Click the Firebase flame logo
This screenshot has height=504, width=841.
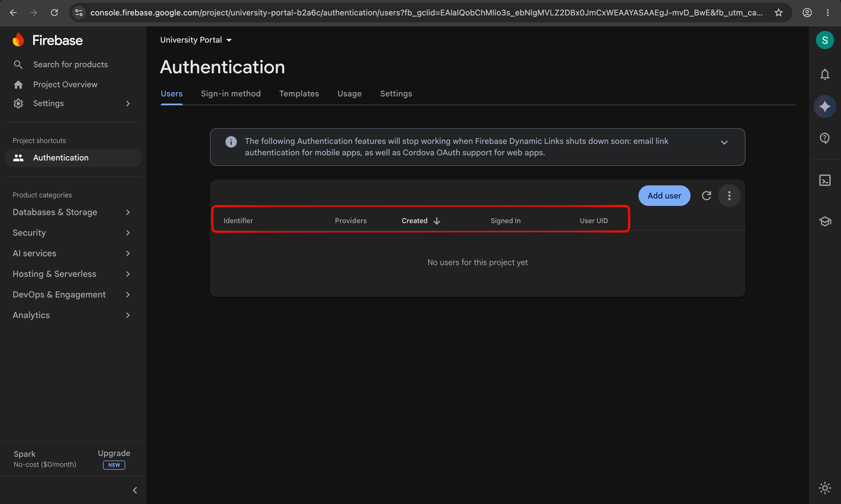[x=18, y=40]
